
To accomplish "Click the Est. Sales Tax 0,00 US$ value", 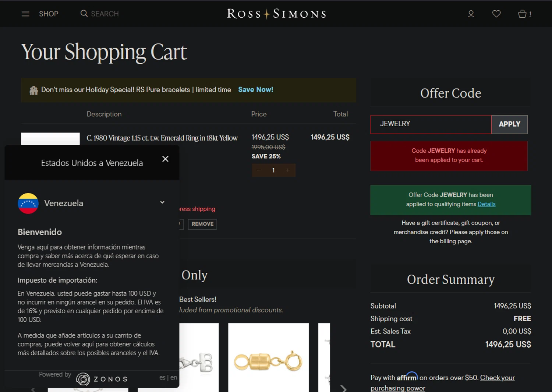I will point(517,331).
